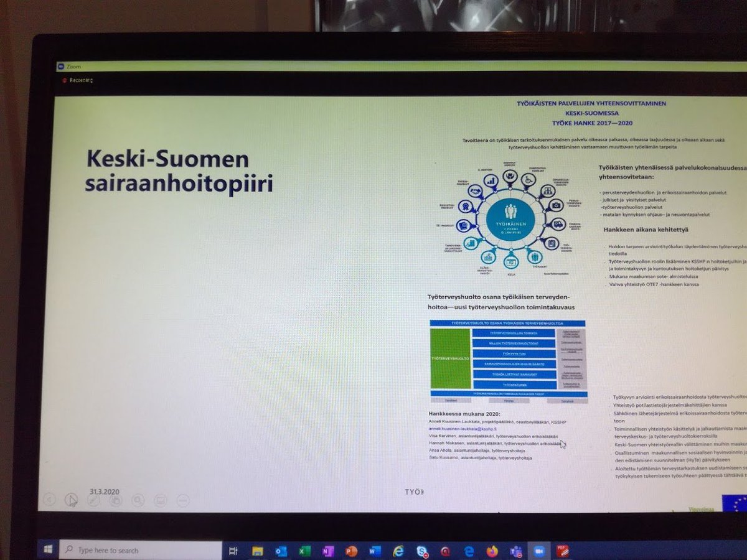Click the green TYÖTERVEYSHUOLTO block

click(x=450, y=358)
